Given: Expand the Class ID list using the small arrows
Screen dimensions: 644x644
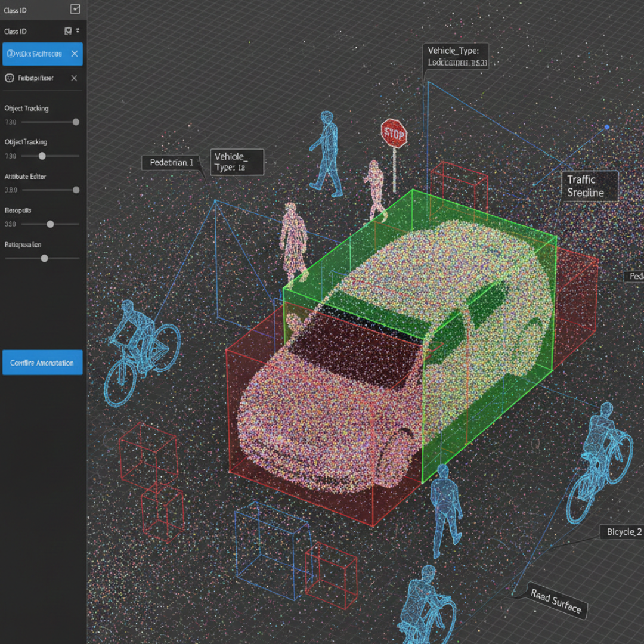Looking at the screenshot, I should tap(78, 31).
